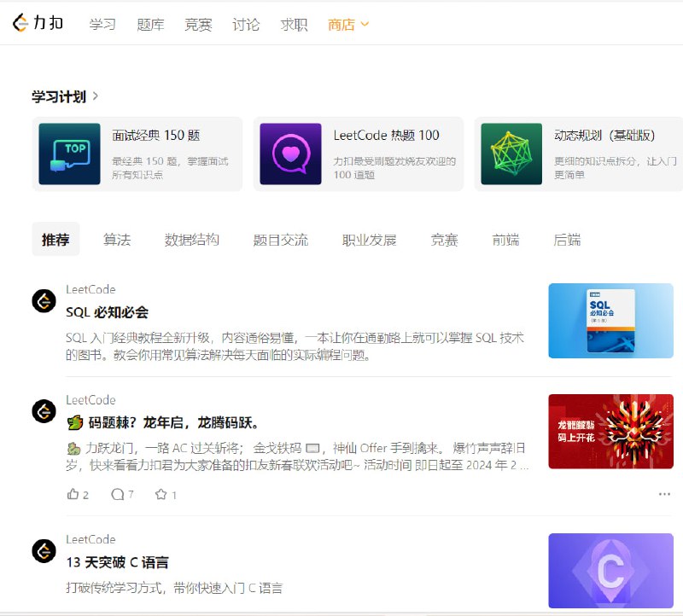Open the SQL 必知必会 post title
The width and height of the screenshot is (683, 616).
[x=108, y=312]
